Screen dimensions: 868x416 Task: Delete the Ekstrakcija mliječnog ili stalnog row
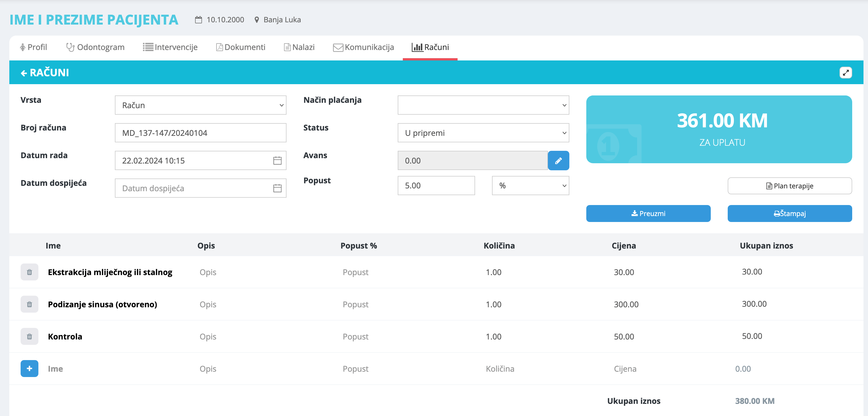click(x=29, y=272)
